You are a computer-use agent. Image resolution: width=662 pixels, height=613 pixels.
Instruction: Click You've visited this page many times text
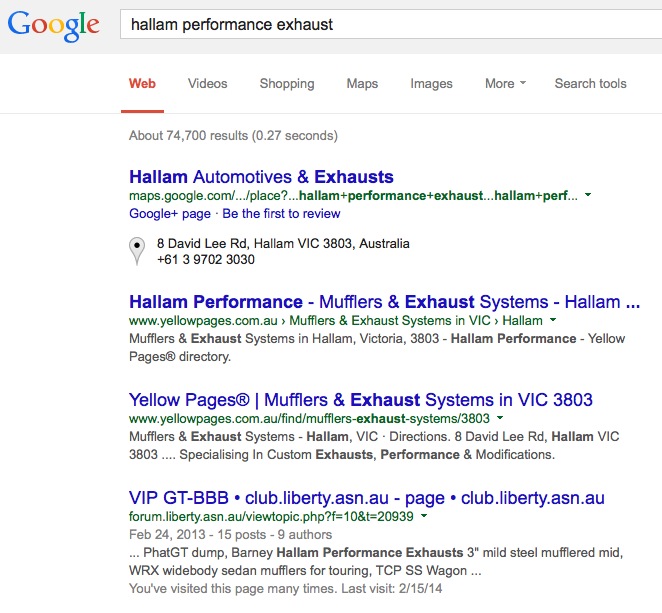pos(286,589)
